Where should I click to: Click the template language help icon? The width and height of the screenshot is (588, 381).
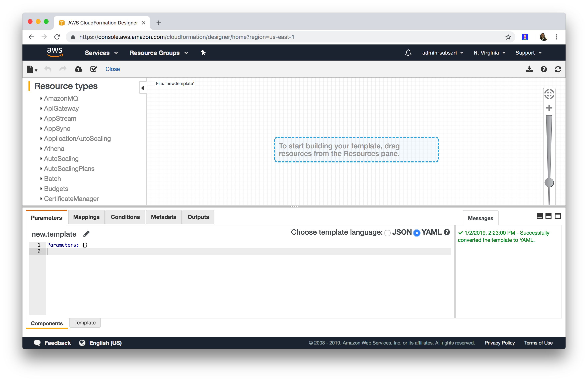pyautogui.click(x=447, y=232)
